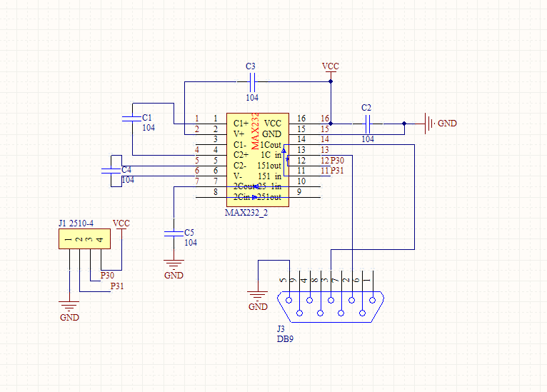This screenshot has height=392, width=547.
Task: Click the P31 net label beside chip pin 11
Action: coord(337,171)
